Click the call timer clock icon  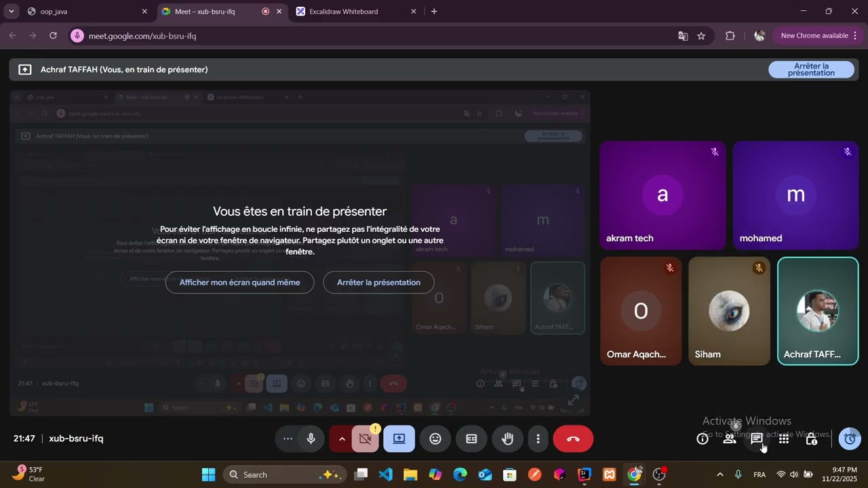click(x=850, y=439)
